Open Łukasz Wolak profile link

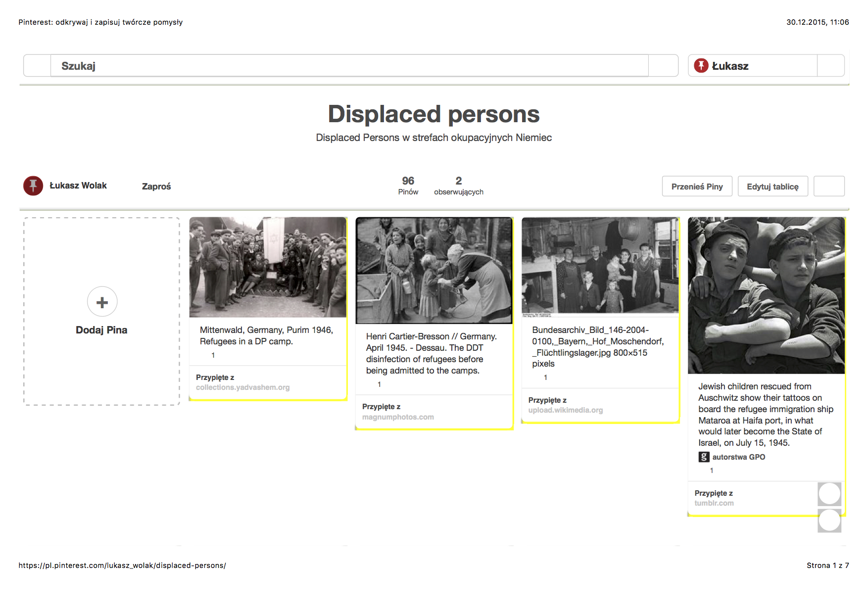[x=78, y=186]
